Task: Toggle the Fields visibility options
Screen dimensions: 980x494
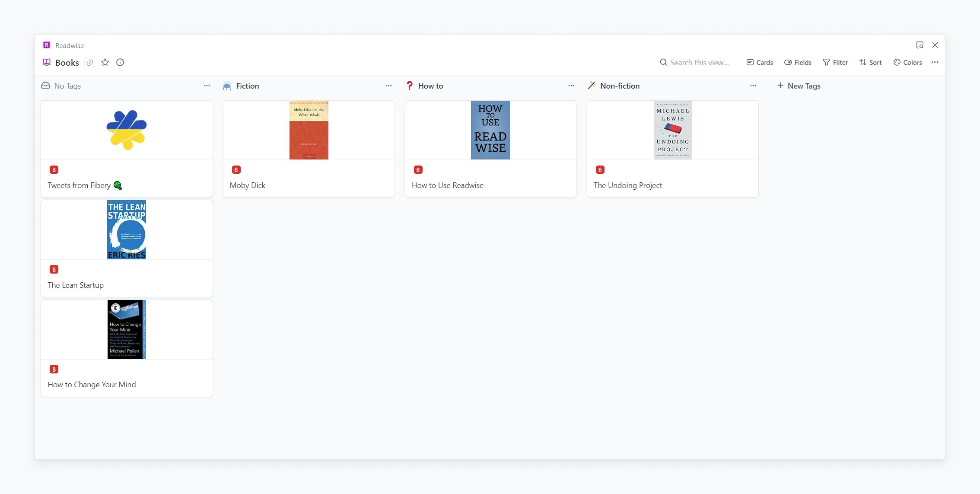Action: point(798,63)
